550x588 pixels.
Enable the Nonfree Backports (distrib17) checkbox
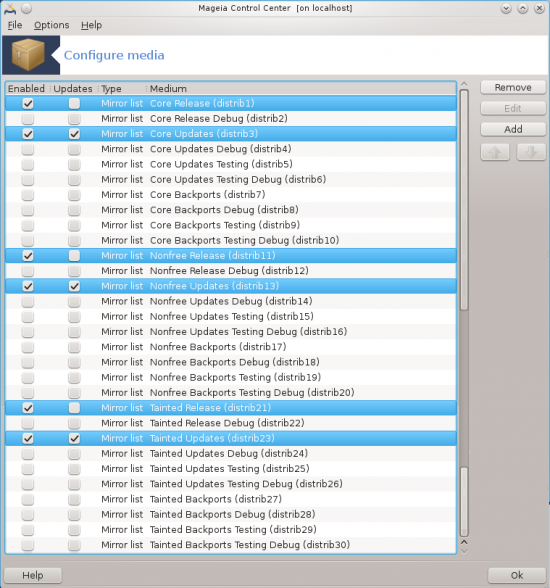[x=28, y=347]
